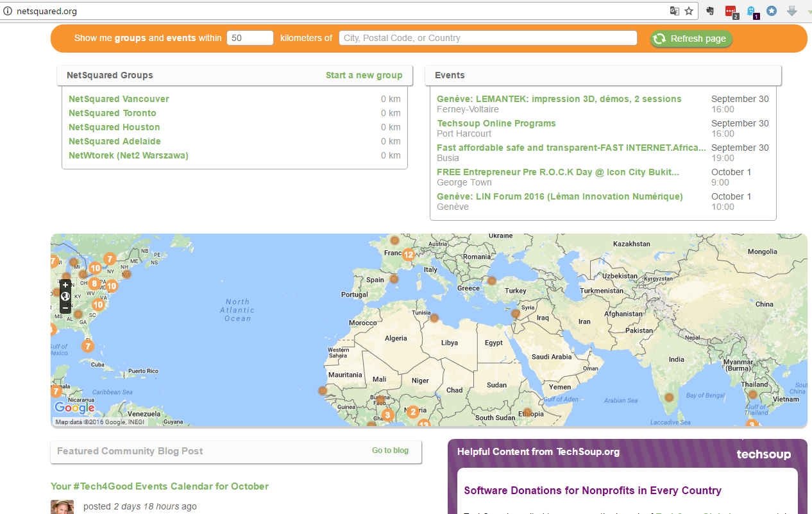Viewport: 812px width, 514px height.
Task: Click the Events panel header
Action: (x=603, y=75)
